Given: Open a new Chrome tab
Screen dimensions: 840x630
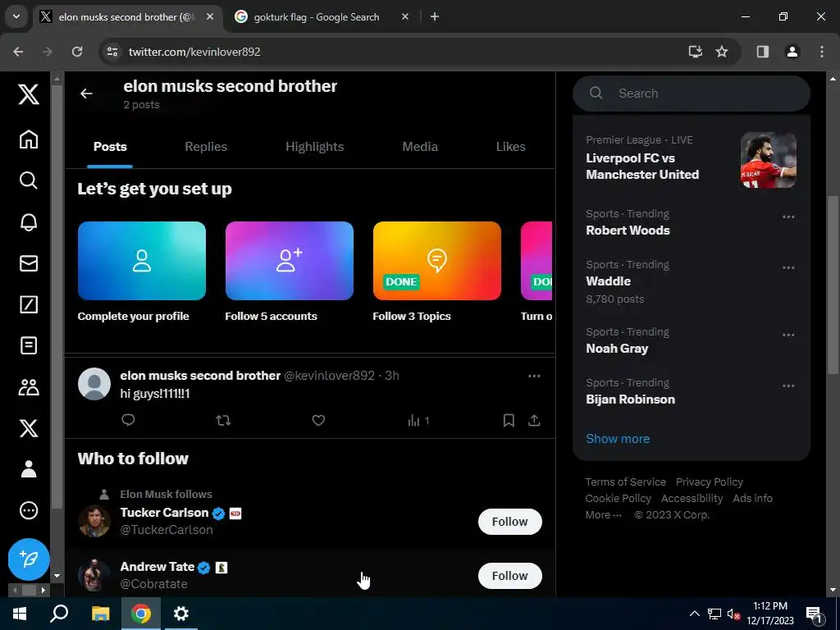Looking at the screenshot, I should point(435,17).
